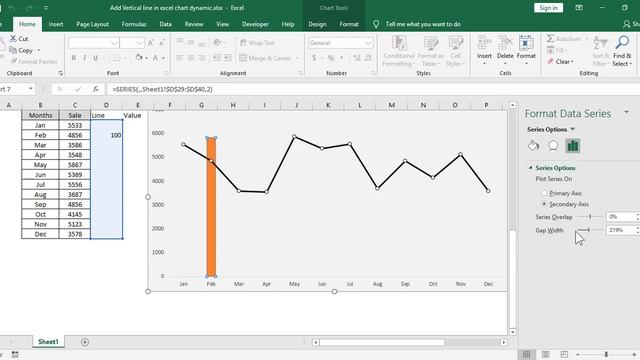Open the Review ribbon tab
Viewport: 640px width, 360px height.
[x=194, y=24]
